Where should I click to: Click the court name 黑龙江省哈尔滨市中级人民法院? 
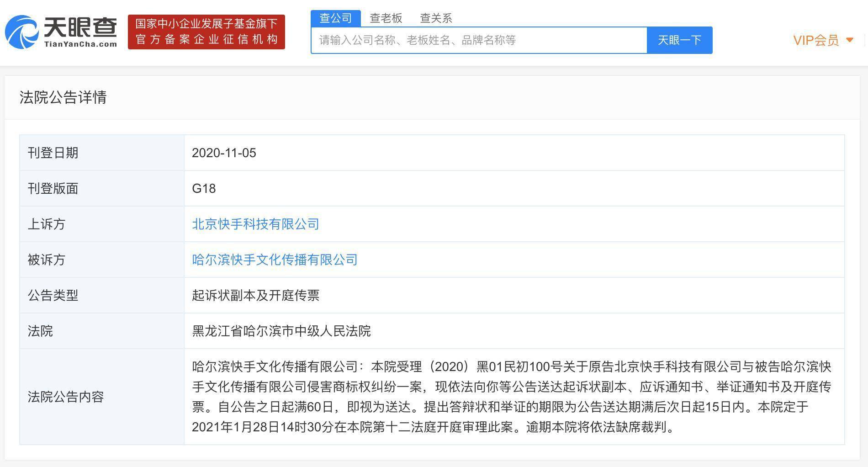(x=281, y=331)
